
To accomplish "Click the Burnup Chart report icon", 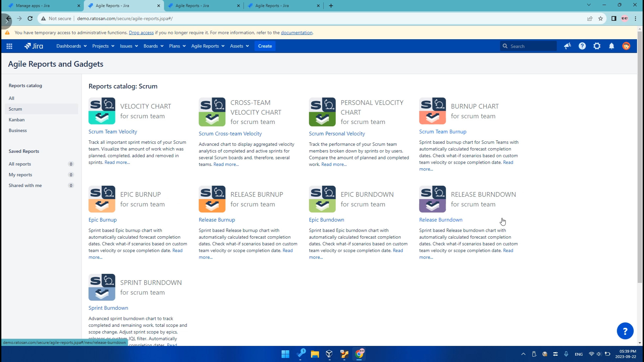I will point(433,111).
